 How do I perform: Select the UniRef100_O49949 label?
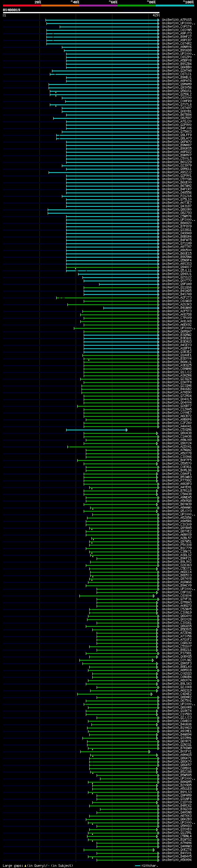coord(177,233)
